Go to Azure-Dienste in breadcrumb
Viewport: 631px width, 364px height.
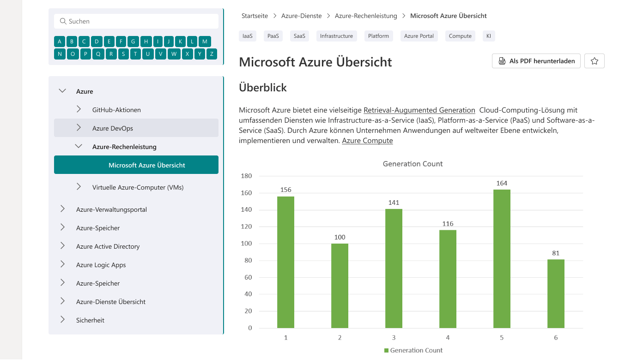click(301, 16)
